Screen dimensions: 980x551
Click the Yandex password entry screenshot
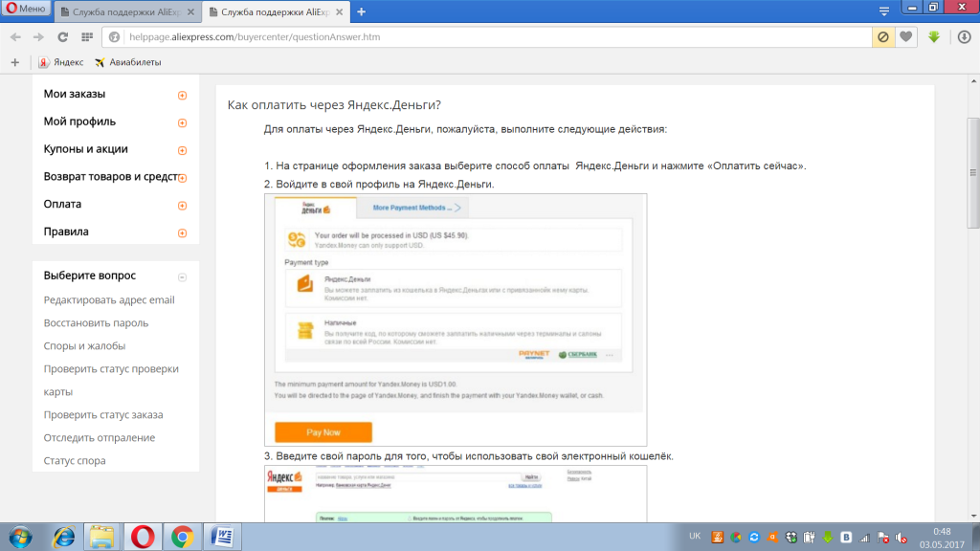pyautogui.click(x=456, y=494)
